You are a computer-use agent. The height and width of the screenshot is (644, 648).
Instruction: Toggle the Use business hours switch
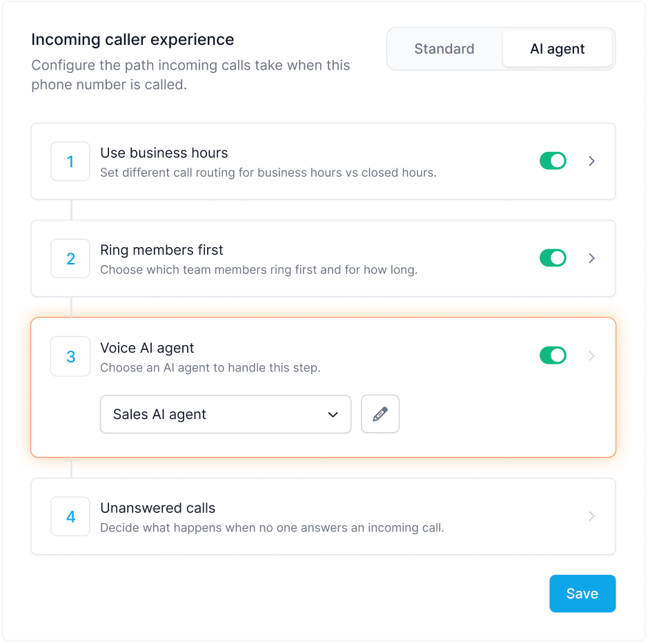tap(553, 161)
